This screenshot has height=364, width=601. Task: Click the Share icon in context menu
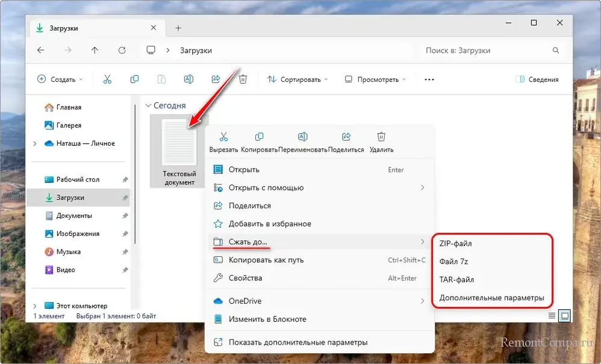[x=346, y=137]
